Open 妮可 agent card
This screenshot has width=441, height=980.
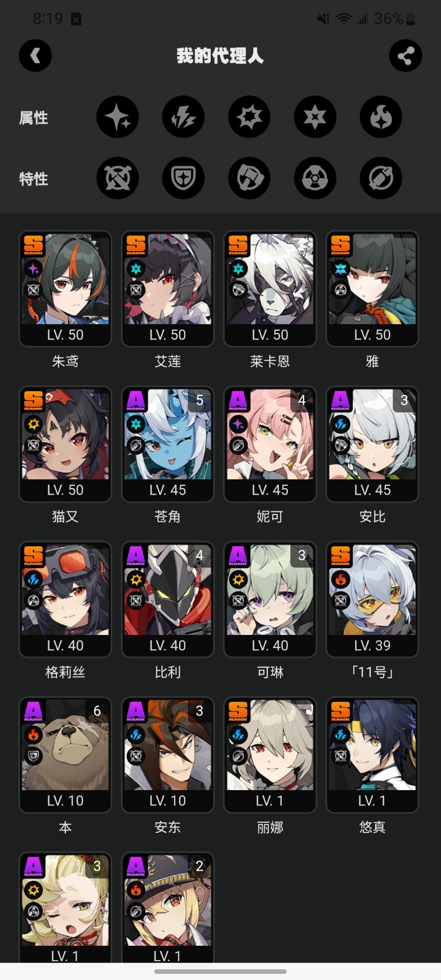[x=270, y=444]
